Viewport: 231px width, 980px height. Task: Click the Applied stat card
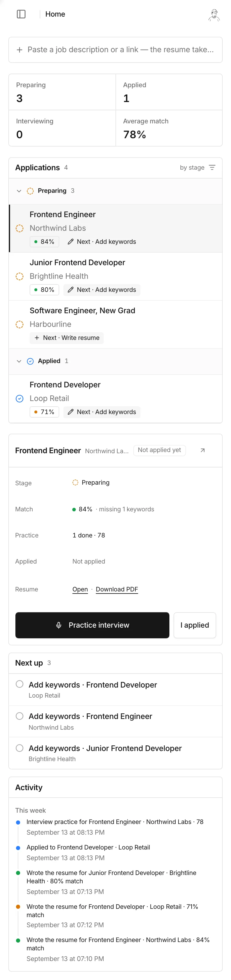tap(169, 92)
